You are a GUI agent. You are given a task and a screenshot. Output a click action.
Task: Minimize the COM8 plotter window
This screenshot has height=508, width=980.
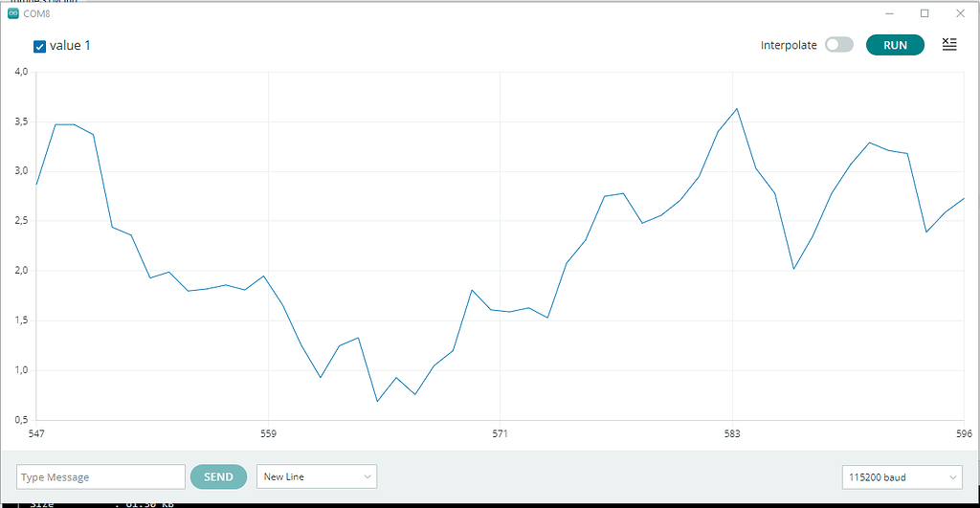889,13
